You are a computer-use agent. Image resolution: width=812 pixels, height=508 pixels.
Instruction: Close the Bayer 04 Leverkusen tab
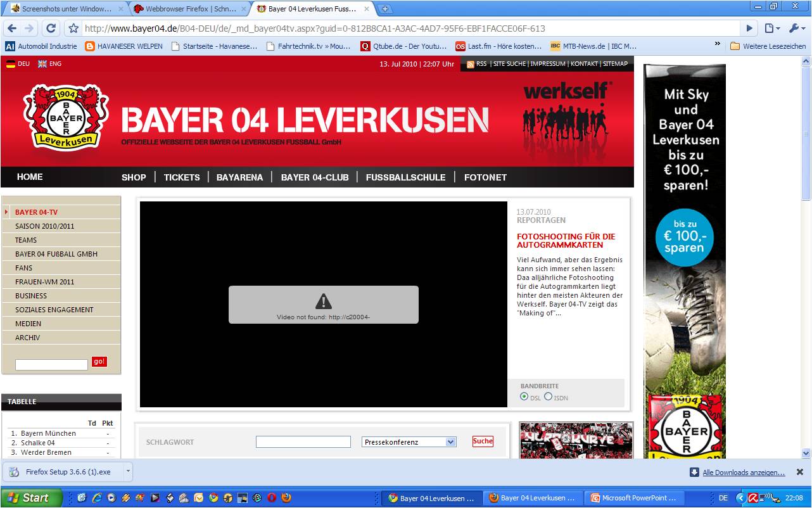click(x=367, y=9)
